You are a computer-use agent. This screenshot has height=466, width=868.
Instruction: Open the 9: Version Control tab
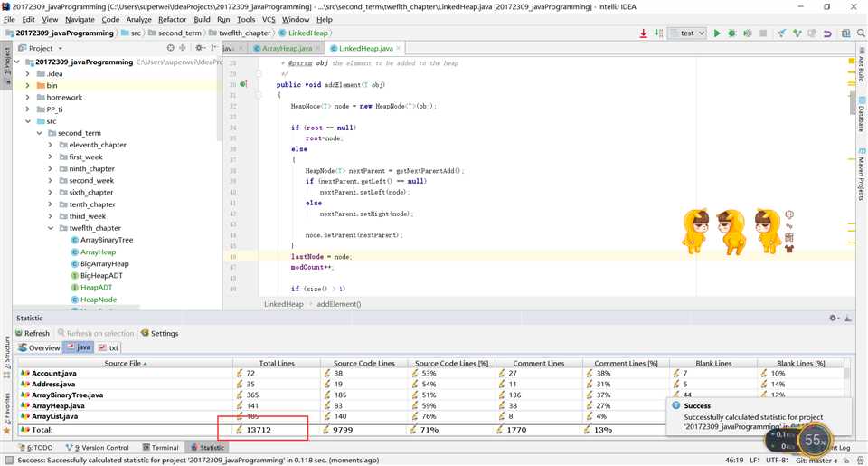(x=97, y=448)
